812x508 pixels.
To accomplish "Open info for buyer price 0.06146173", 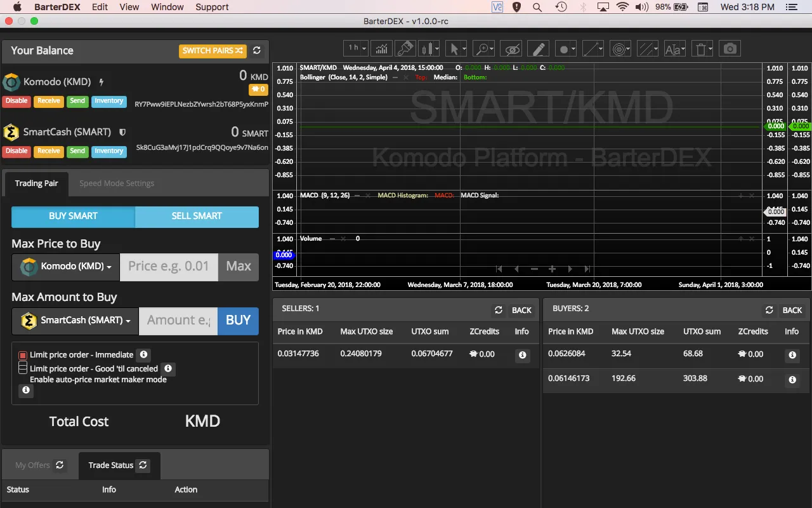I will tap(792, 380).
